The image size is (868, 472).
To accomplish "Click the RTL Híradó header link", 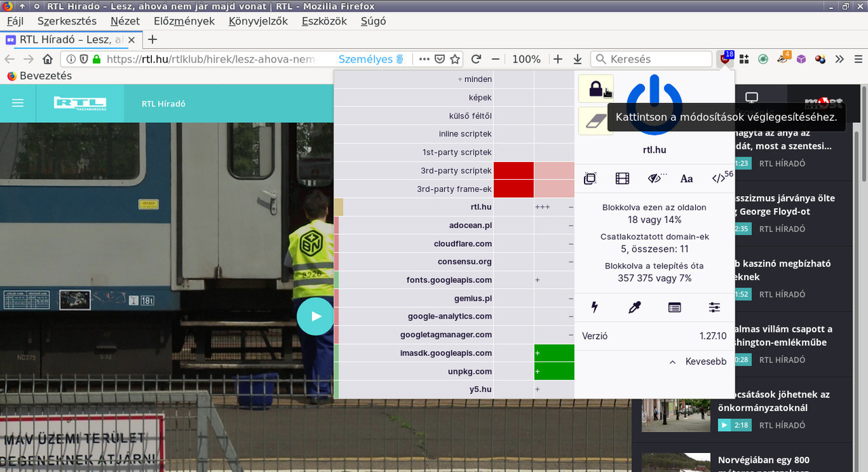I will (x=163, y=104).
